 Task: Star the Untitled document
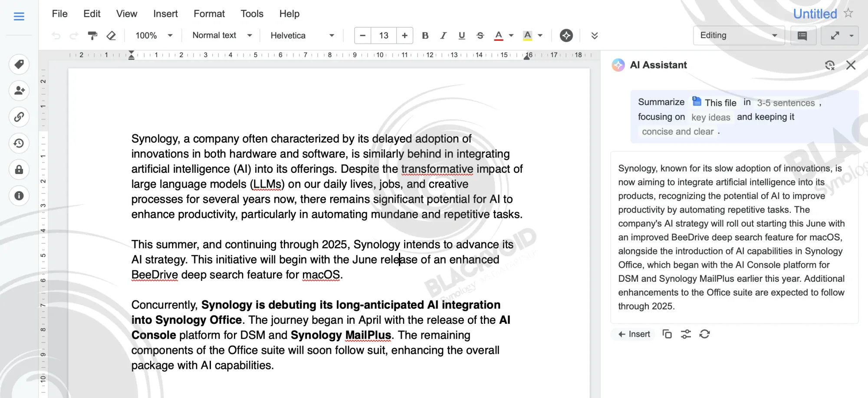(x=848, y=13)
